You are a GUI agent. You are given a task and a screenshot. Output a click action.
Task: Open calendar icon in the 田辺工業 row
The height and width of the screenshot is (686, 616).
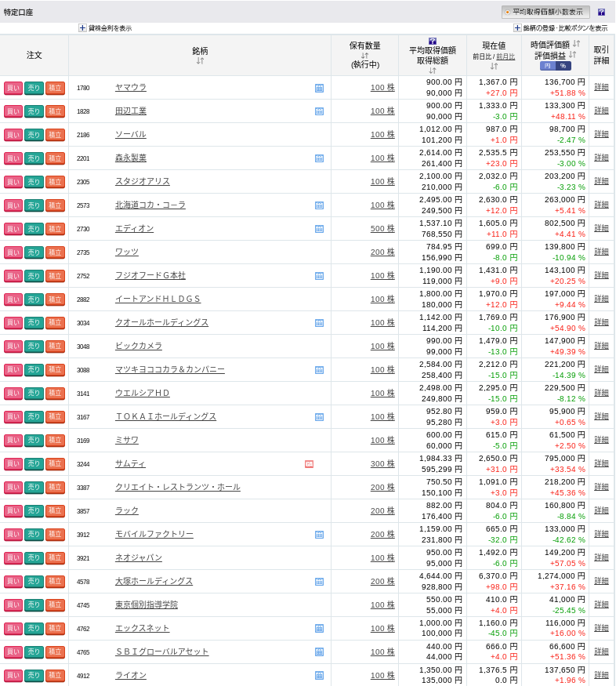(x=320, y=111)
